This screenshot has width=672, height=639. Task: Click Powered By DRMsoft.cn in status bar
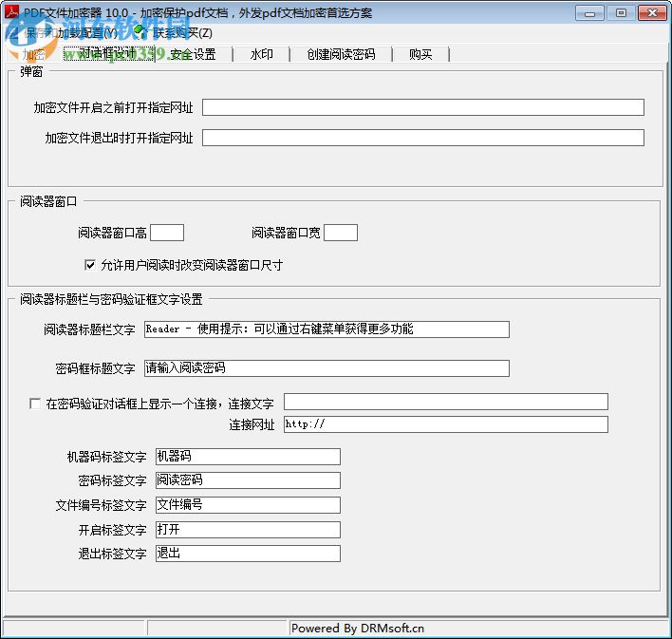point(358,629)
